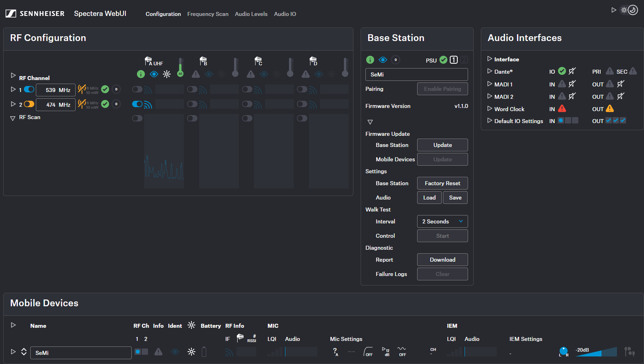The width and height of the screenshot is (644, 364).
Task: Toggle RF Channel 1 on/off switch
Action: click(29, 90)
